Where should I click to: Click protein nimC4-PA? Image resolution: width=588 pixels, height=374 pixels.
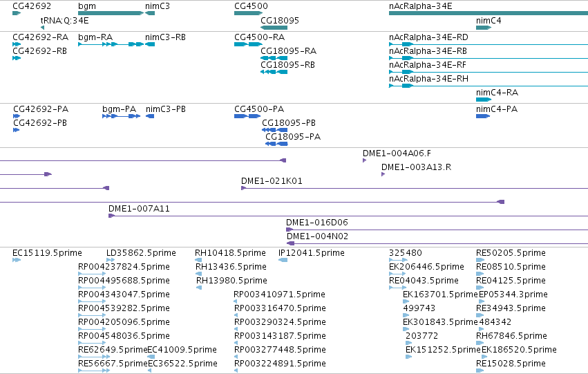(x=497, y=109)
